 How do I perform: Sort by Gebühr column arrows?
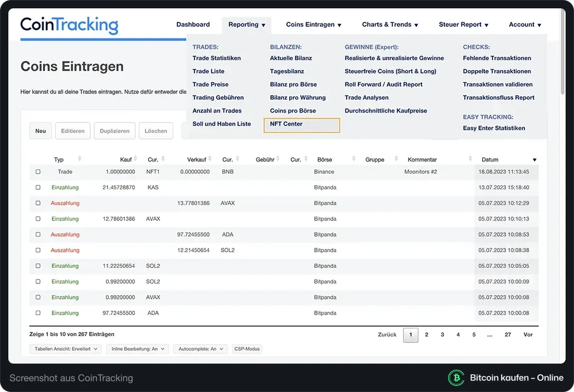coord(278,159)
